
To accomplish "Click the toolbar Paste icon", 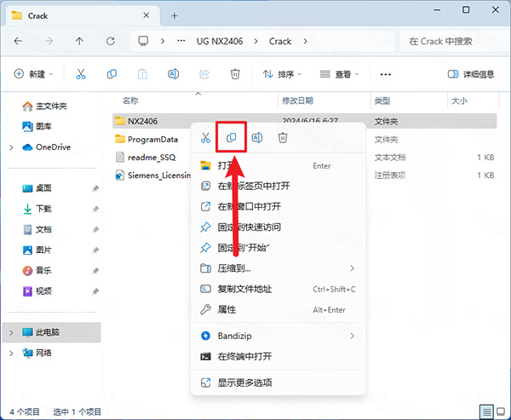I will [142, 74].
